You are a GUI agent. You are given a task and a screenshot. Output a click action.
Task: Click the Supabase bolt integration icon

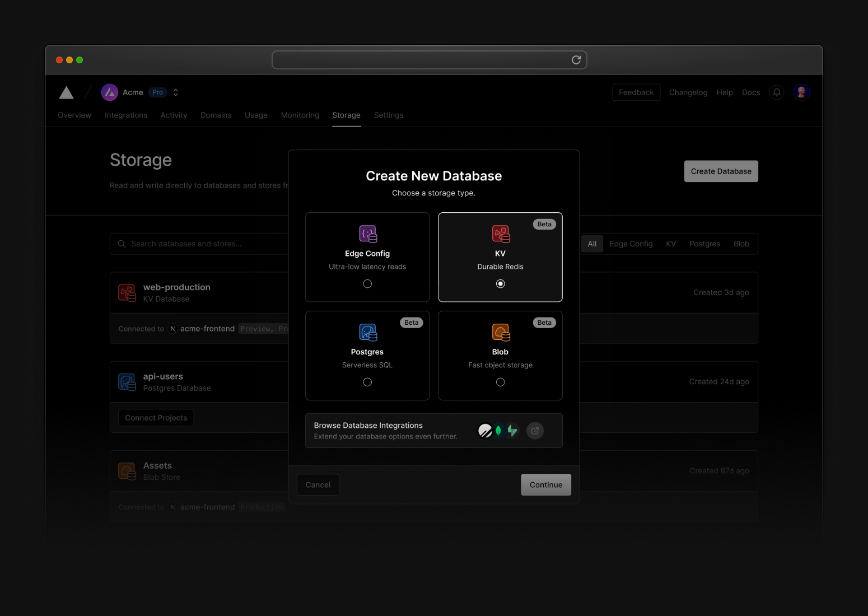point(512,431)
